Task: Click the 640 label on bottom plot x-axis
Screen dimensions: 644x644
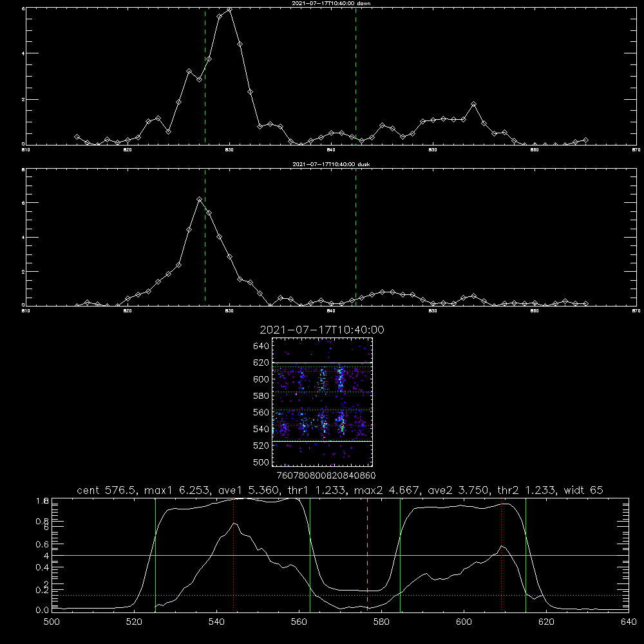Action: (x=629, y=622)
